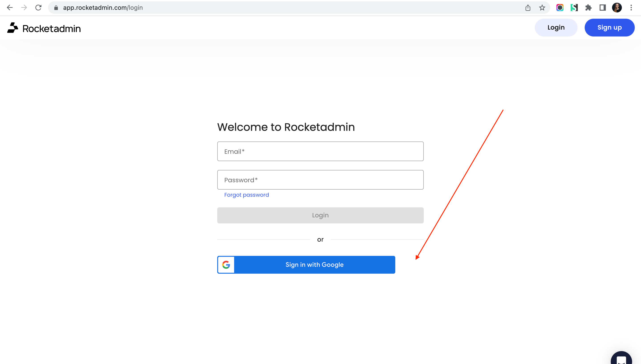Open the Session Buddy 'S' extension icon

[574, 8]
